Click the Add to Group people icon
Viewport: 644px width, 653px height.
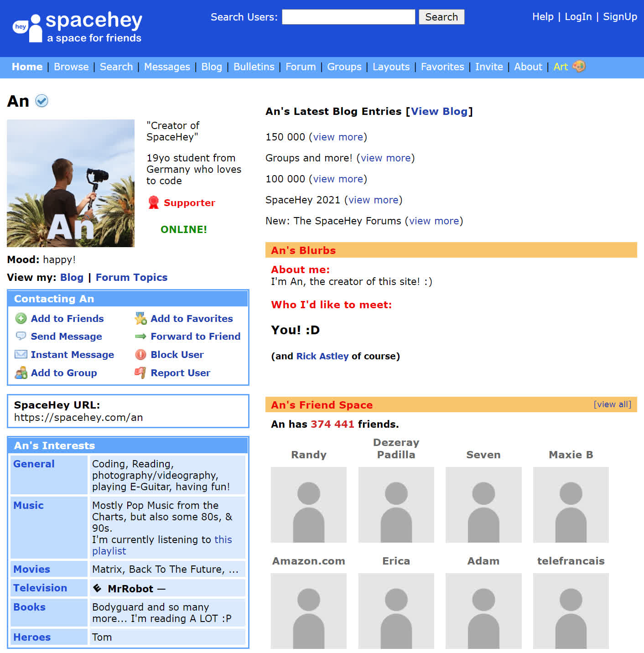click(21, 373)
